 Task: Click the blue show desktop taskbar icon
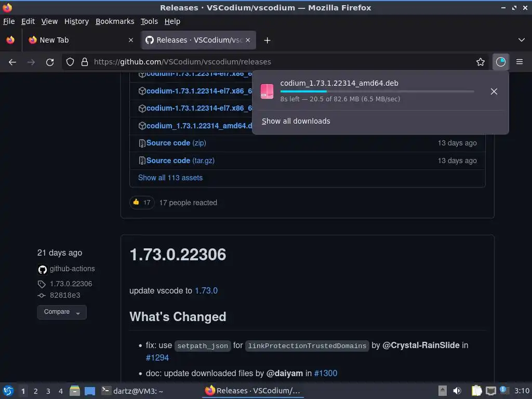90,391
